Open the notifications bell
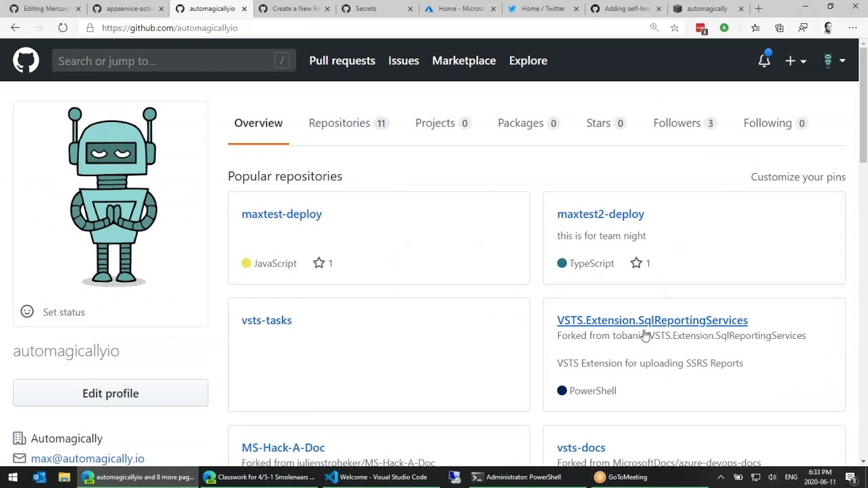 pos(764,60)
